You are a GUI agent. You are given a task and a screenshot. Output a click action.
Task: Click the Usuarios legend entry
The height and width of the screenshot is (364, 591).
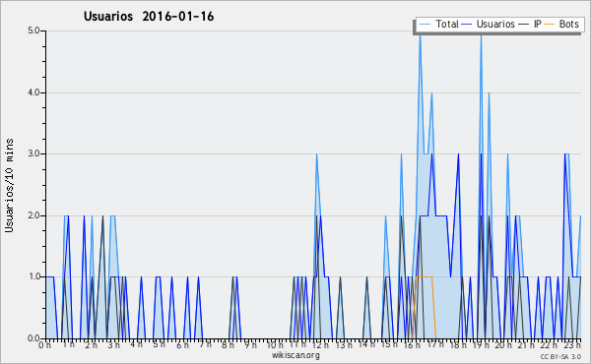(489, 24)
